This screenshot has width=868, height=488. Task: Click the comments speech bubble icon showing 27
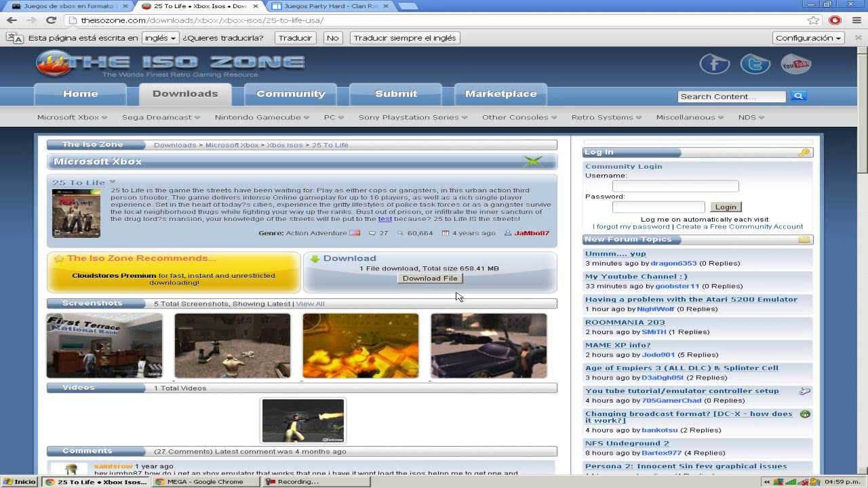[x=372, y=233]
